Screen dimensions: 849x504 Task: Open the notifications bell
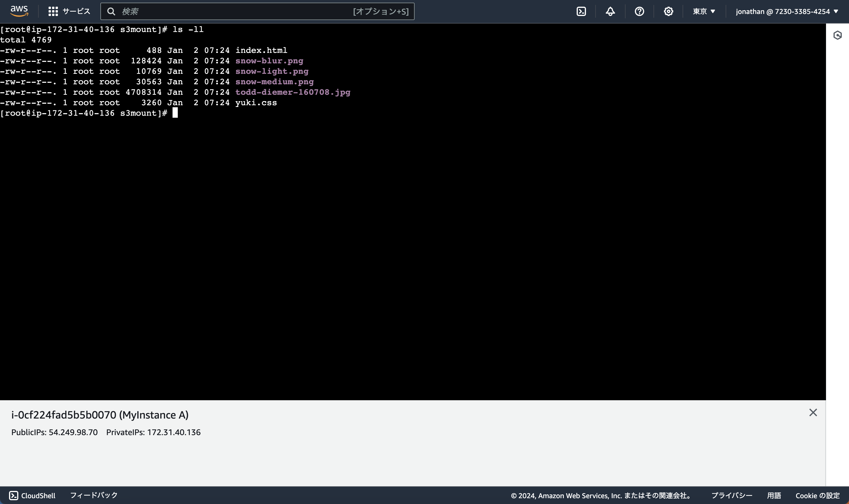click(x=610, y=11)
